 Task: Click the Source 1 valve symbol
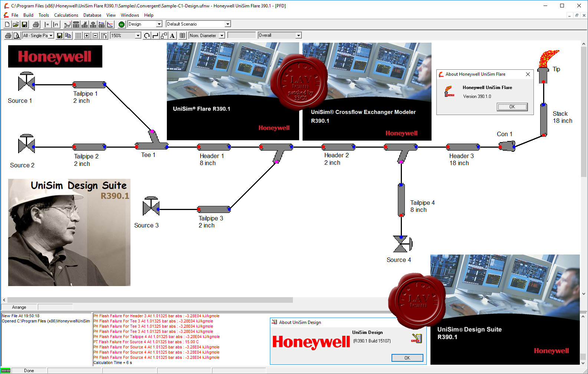(26, 82)
